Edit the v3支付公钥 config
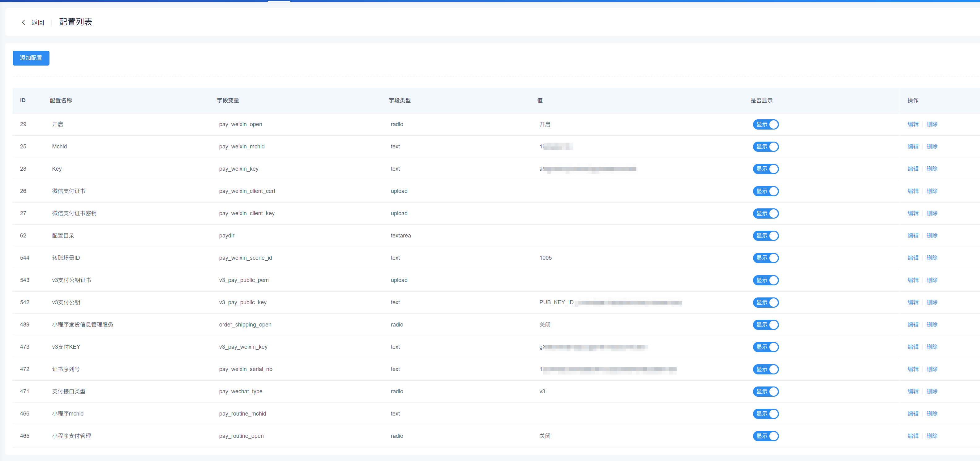The width and height of the screenshot is (980, 461). (913, 302)
